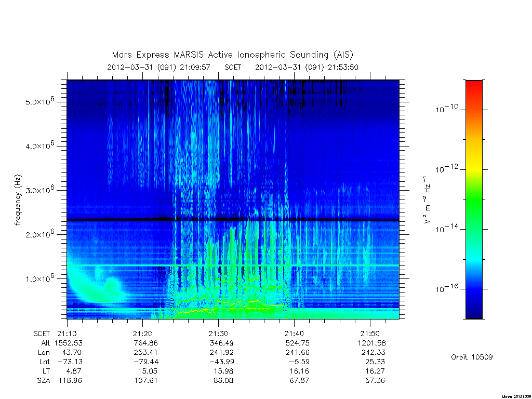532x399 pixels.
Task: Click the green band of the colorbar
Action: pos(474,200)
